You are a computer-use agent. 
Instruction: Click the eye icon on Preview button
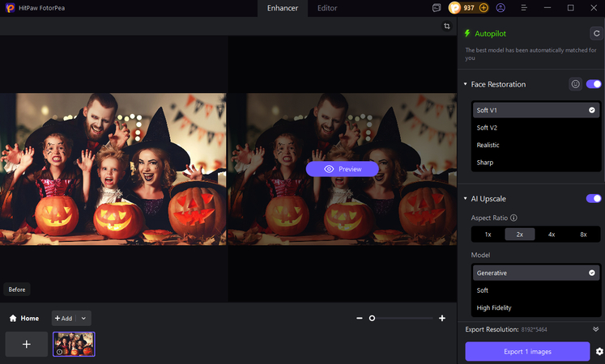pyautogui.click(x=329, y=169)
